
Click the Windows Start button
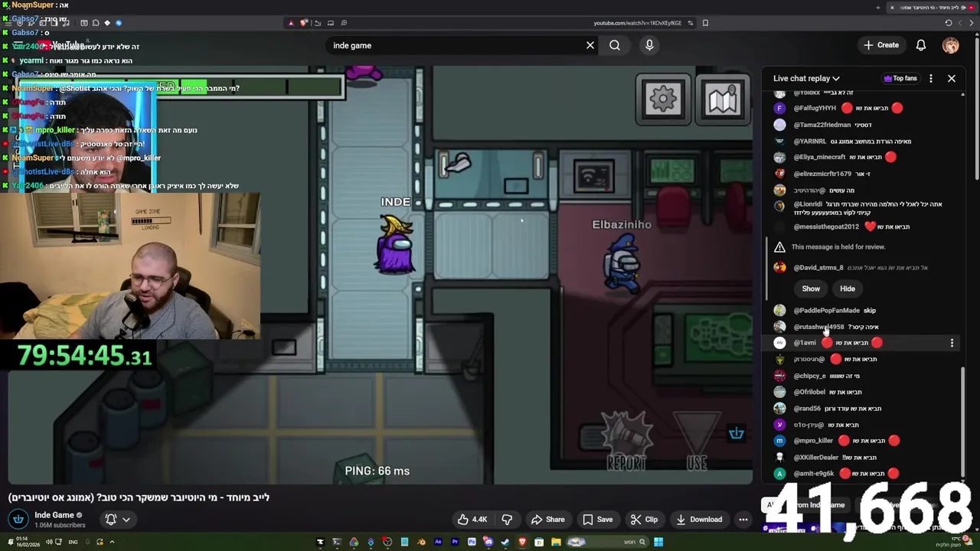658,543
